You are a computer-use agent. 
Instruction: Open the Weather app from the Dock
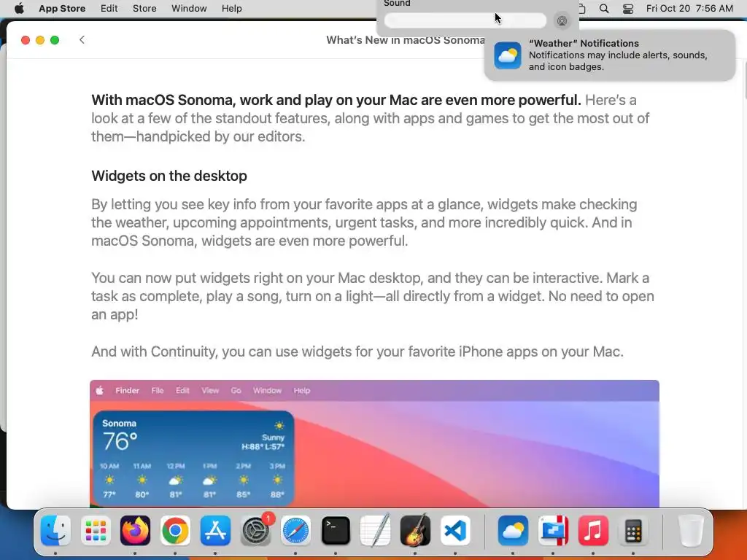pyautogui.click(x=513, y=531)
